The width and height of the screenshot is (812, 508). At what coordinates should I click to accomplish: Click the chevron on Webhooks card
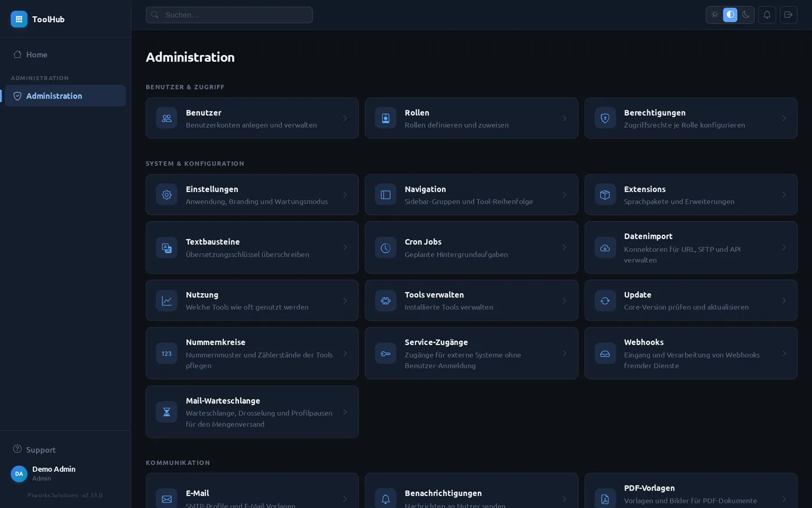tap(784, 354)
